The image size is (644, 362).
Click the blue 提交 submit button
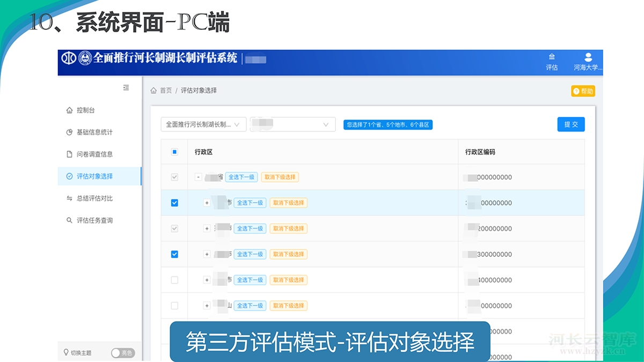(571, 124)
